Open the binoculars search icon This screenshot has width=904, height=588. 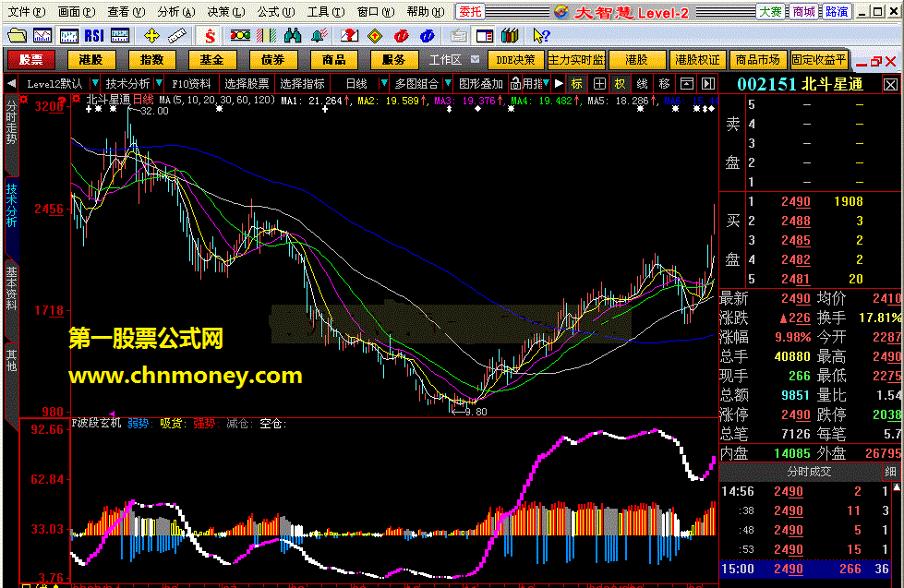tap(293, 36)
